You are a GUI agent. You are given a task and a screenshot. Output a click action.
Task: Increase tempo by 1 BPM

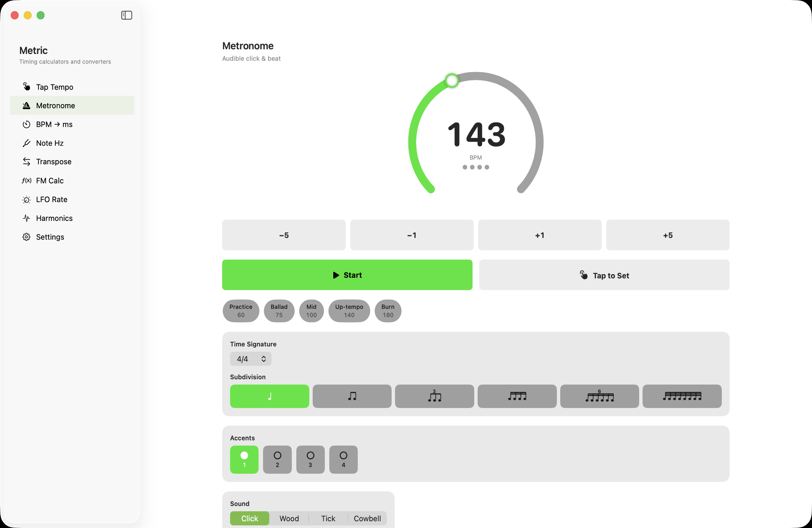point(540,235)
